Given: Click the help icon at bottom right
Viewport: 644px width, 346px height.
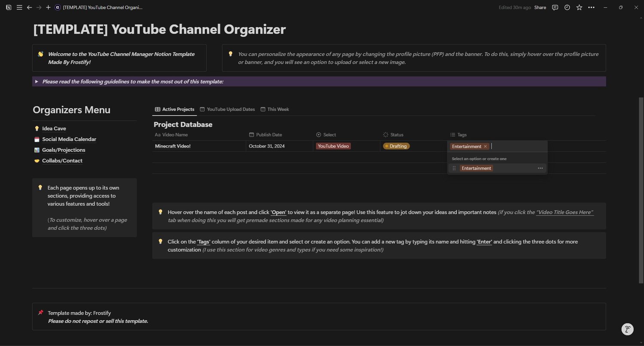Looking at the screenshot, I should (x=628, y=329).
